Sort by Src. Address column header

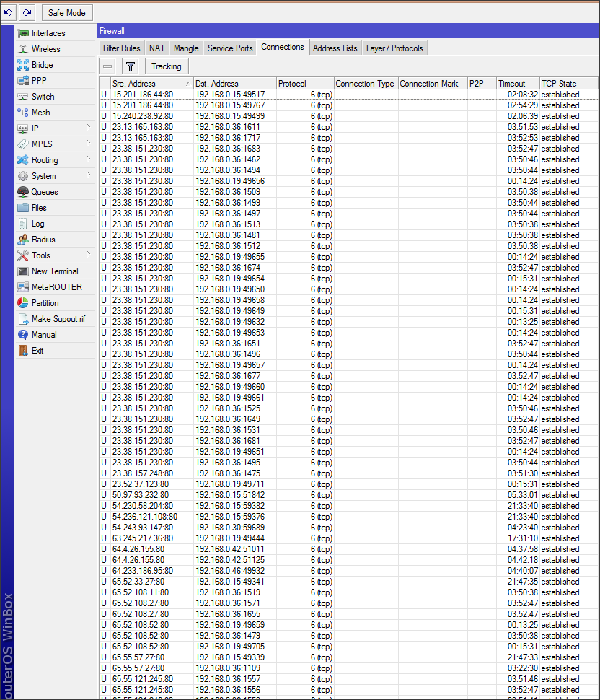152,84
